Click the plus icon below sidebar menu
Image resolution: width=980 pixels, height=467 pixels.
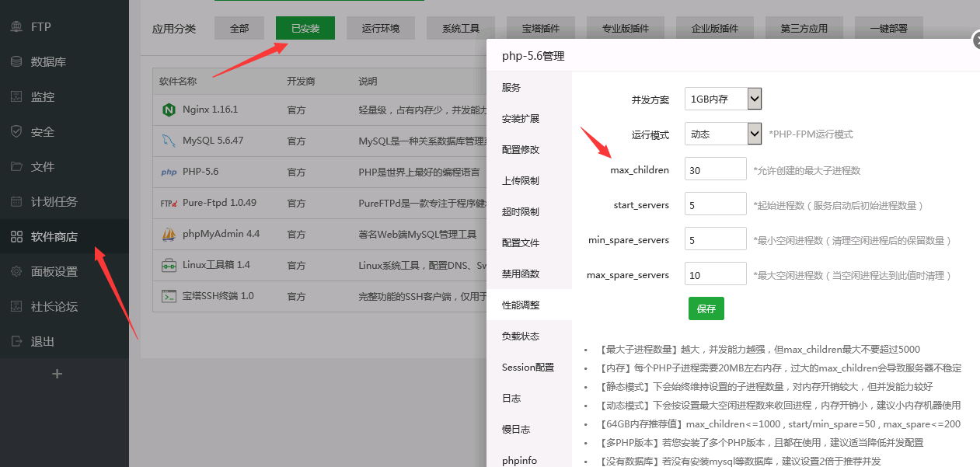(x=56, y=374)
